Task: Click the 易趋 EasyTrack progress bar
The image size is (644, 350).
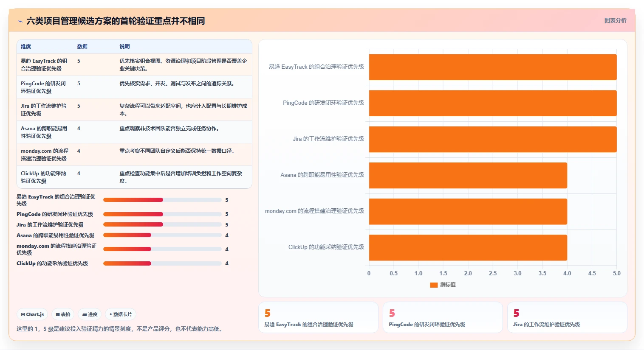Action: click(162, 200)
